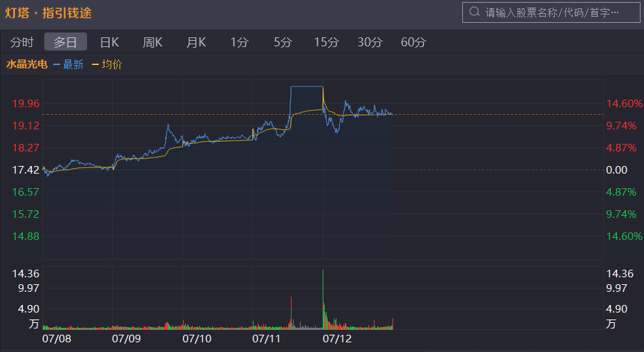Click the 07/12 date on the time axis
The width and height of the screenshot is (644, 352).
click(x=337, y=339)
